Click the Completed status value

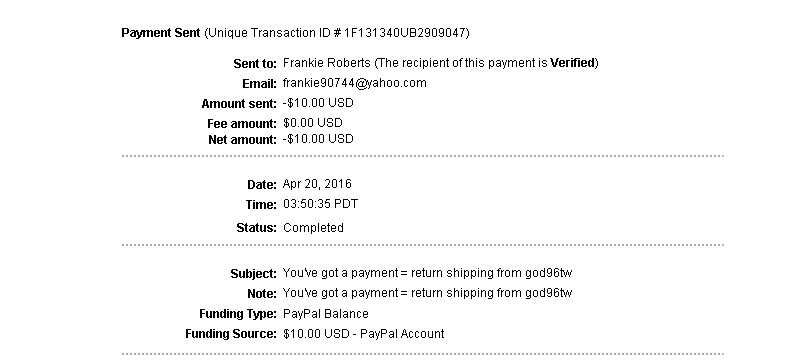click(313, 228)
